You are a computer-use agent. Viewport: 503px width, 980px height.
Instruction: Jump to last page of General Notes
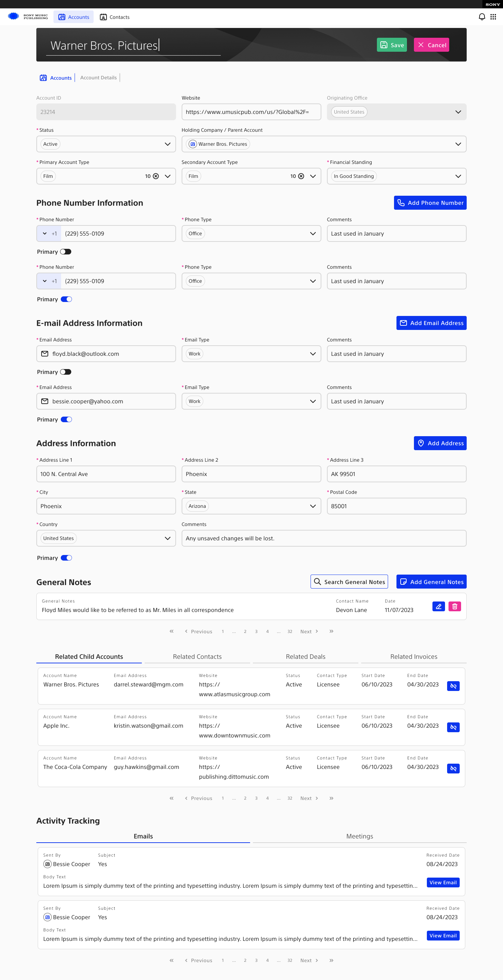click(331, 631)
